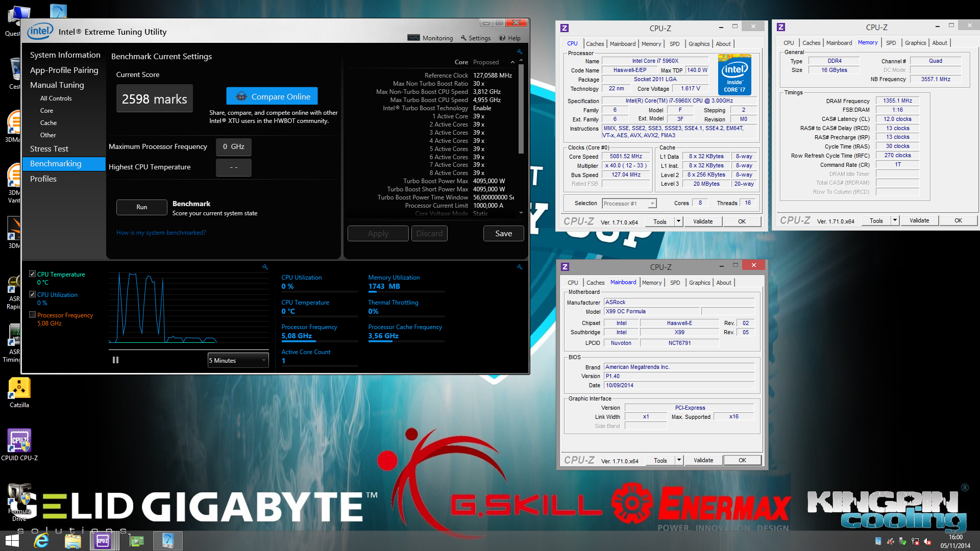Open Settings in Intel XTU header
980x551 pixels.
475,38
